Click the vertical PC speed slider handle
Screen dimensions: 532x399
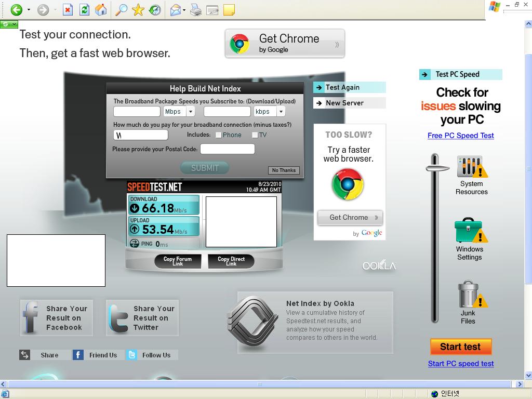437,168
